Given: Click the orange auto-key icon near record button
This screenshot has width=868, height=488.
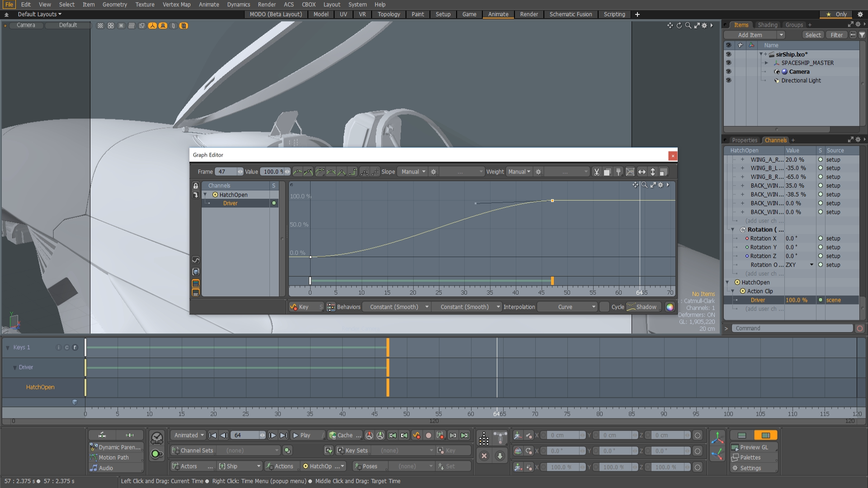Looking at the screenshot, I should point(417,435).
